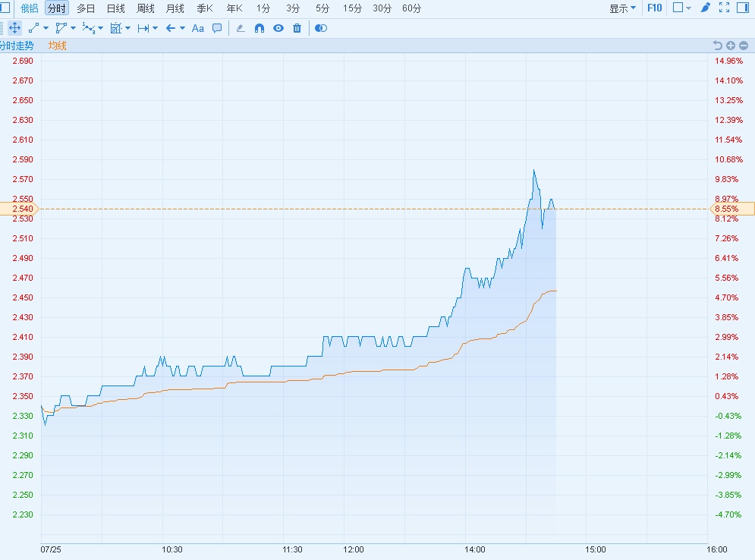Toggle magnet snap mode
Viewport: 755px width, 560px height.
click(260, 28)
